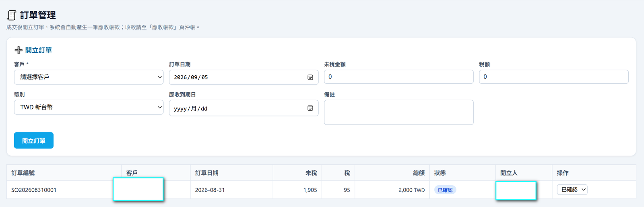Open the 請選擇客戶 customer dropdown
644x207 pixels.
point(89,77)
